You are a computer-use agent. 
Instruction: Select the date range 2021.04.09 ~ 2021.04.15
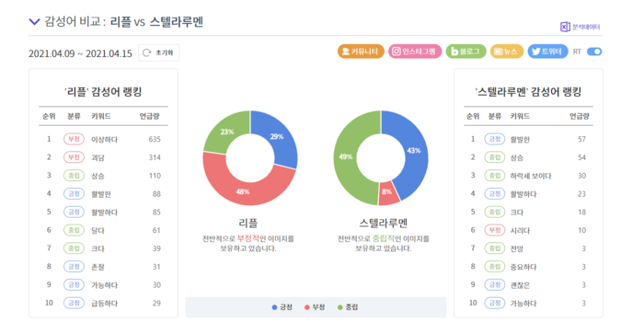coord(80,53)
